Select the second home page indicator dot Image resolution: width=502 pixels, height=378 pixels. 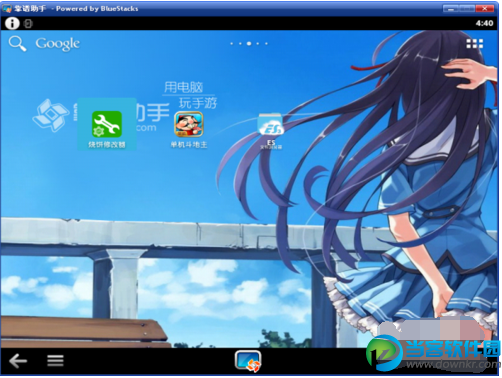[240, 44]
